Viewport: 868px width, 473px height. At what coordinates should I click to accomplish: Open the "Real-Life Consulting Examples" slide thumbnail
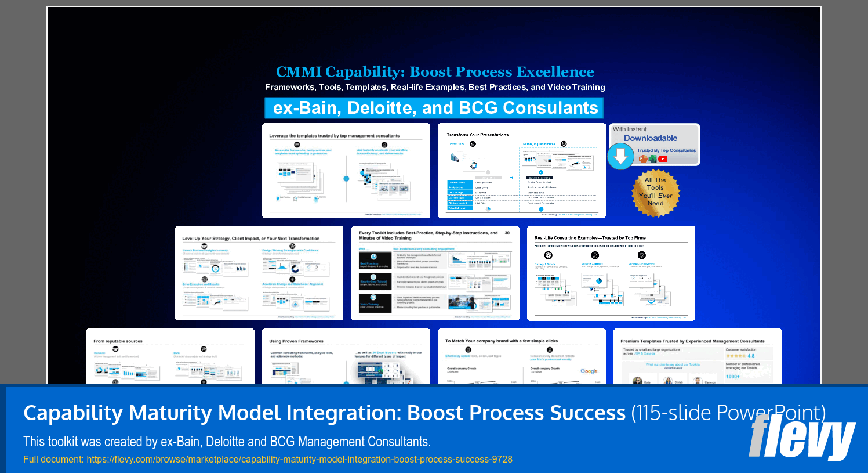tap(611, 273)
